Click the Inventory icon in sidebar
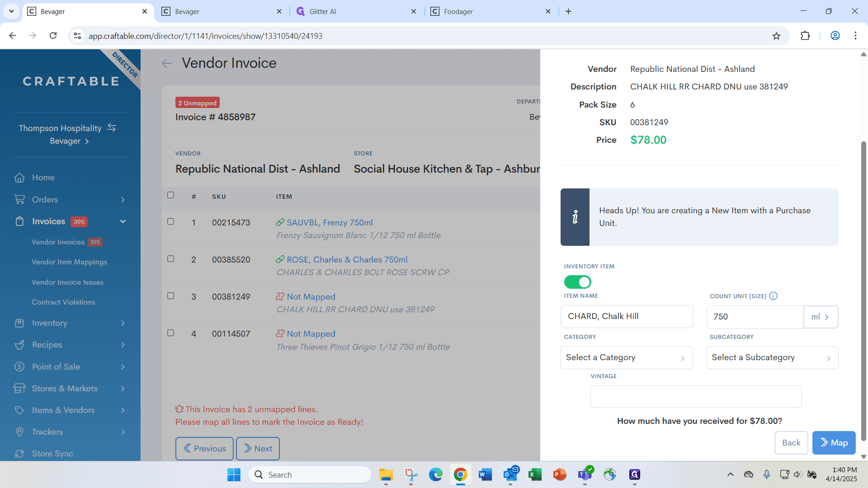 coord(19,323)
